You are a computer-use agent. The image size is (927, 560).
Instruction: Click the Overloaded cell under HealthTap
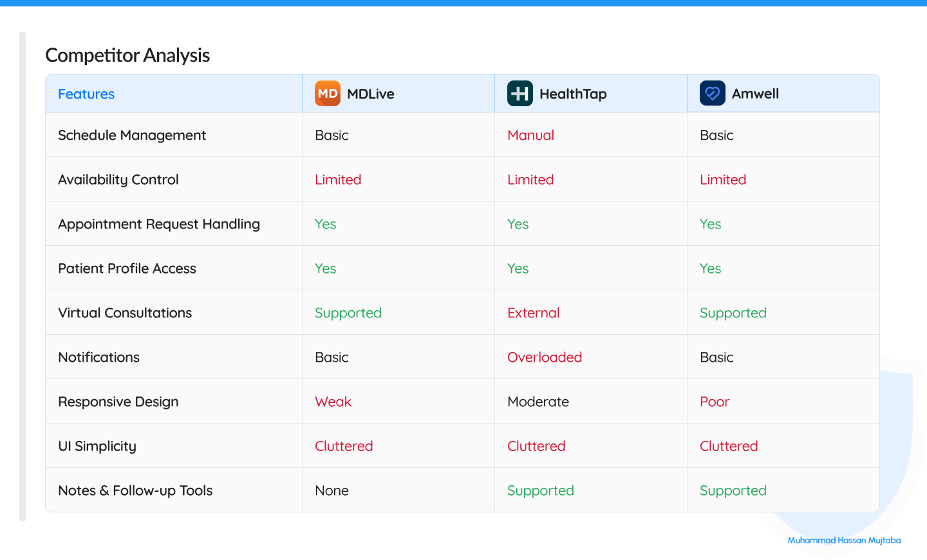[545, 357]
